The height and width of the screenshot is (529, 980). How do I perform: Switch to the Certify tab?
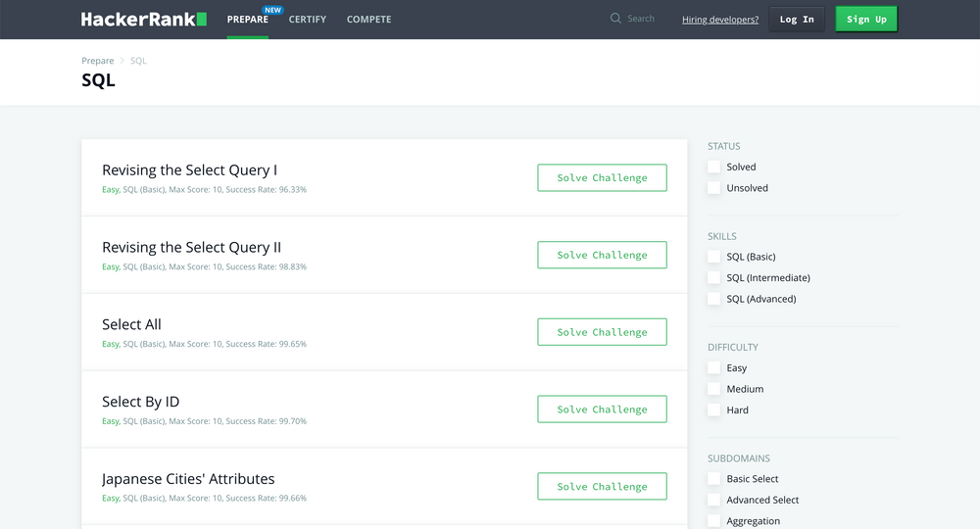308,20
